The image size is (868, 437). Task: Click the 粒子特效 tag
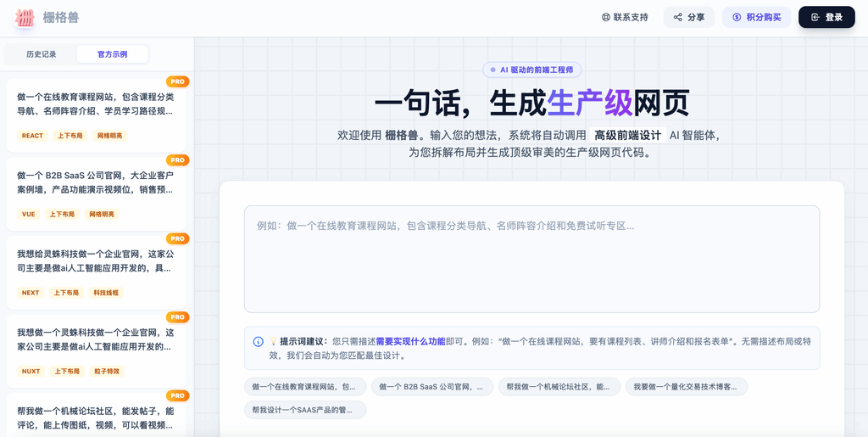coord(107,372)
